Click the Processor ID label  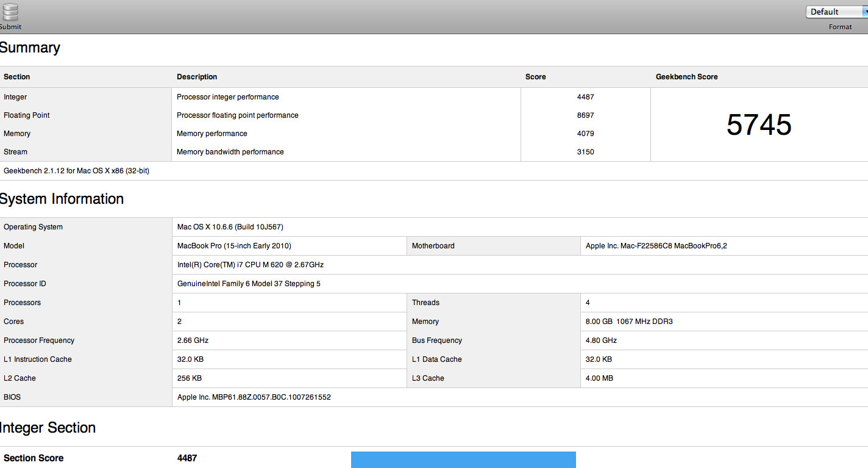tap(25, 284)
